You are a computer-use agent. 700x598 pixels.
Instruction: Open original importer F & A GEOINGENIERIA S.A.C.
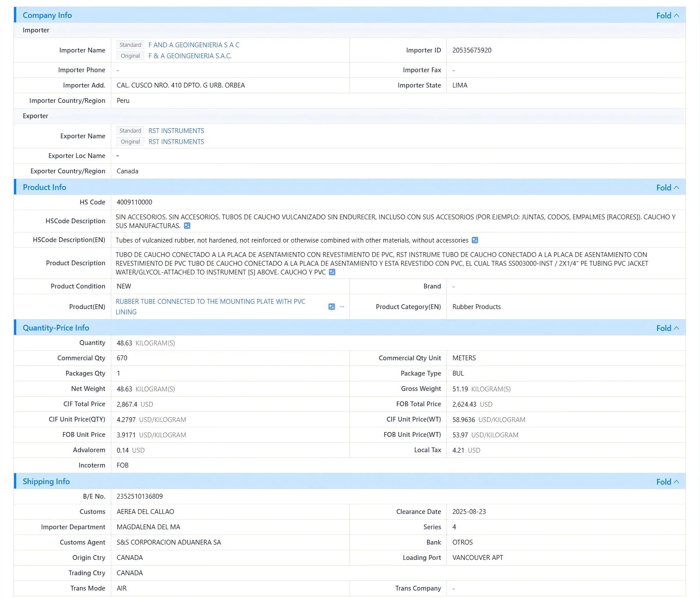coord(190,56)
